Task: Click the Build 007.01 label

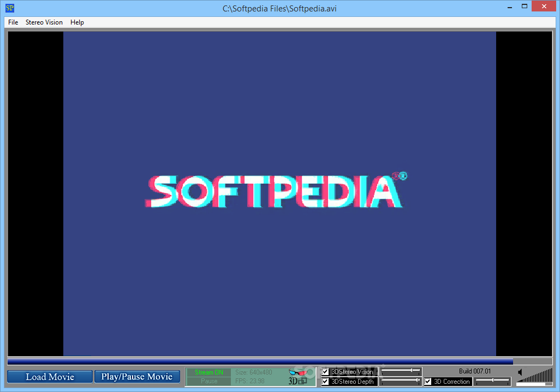Action: pyautogui.click(x=475, y=371)
